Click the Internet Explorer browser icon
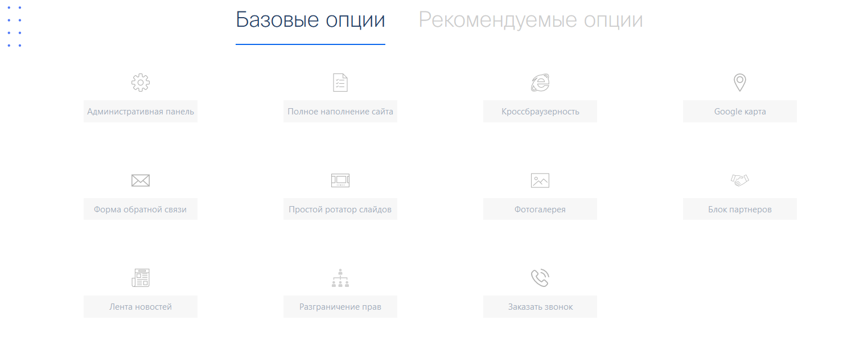This screenshot has height=349, width=868. click(540, 83)
